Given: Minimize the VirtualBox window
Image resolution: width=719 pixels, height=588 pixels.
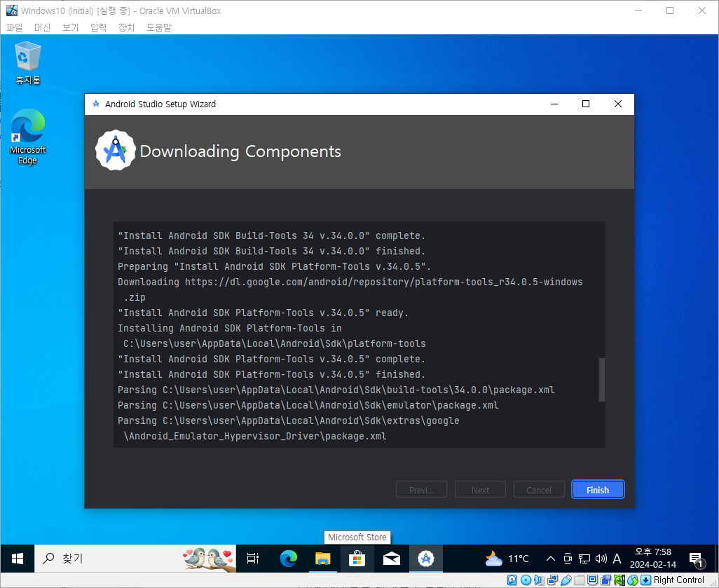Looking at the screenshot, I should tap(638, 11).
